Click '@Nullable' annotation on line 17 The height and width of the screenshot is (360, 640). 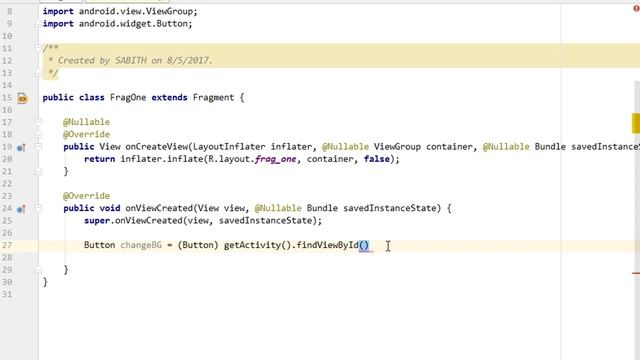click(x=87, y=122)
